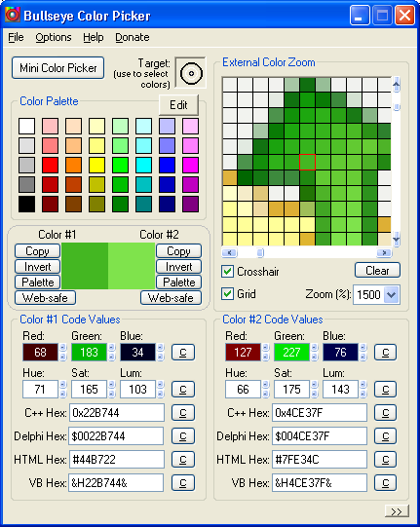Decrease Color #2 Hue value with down spinner
The image size is (420, 527).
(x=266, y=394)
